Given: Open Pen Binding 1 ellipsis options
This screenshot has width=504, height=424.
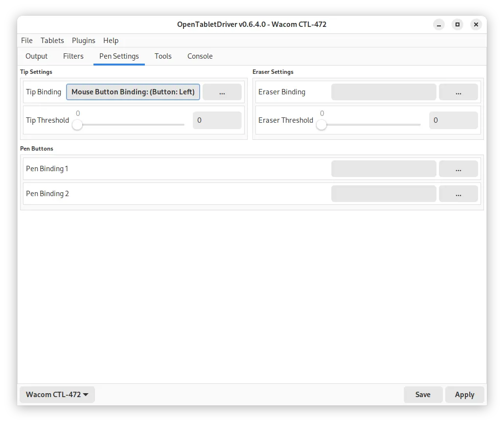Looking at the screenshot, I should pos(458,169).
